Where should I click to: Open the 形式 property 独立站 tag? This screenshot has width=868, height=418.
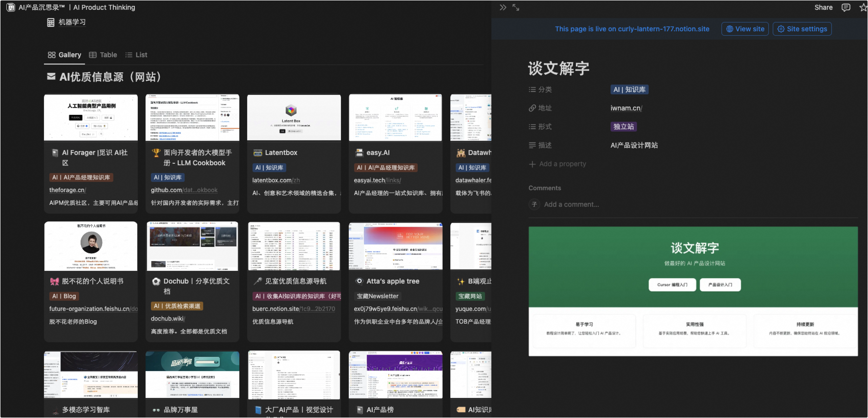[x=624, y=127]
